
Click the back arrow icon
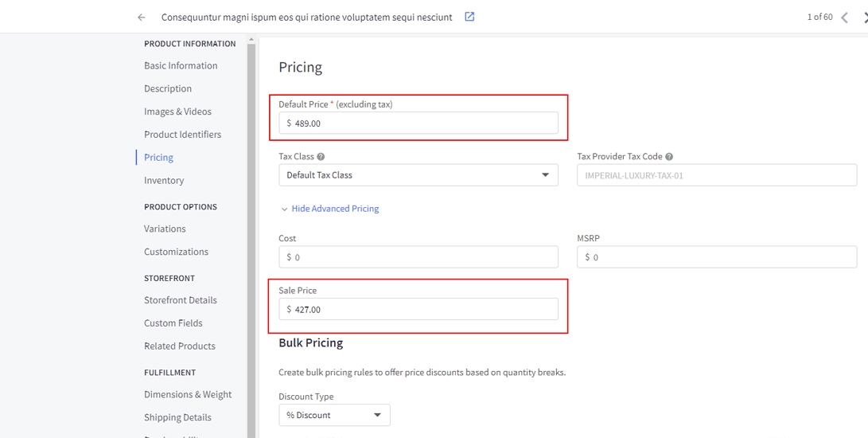(x=142, y=17)
